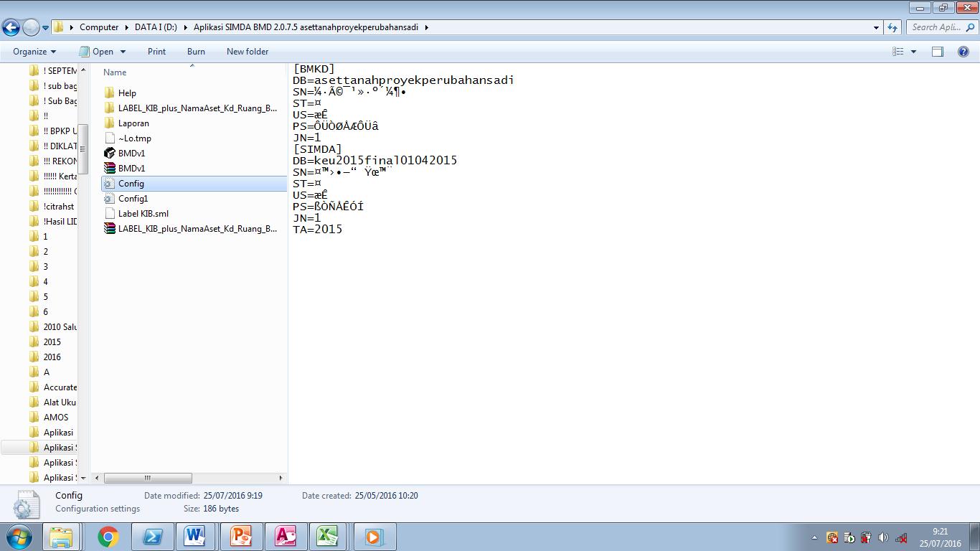Select the 'Accurate' folder in tree
The height and width of the screenshot is (551, 980).
tap(53, 387)
